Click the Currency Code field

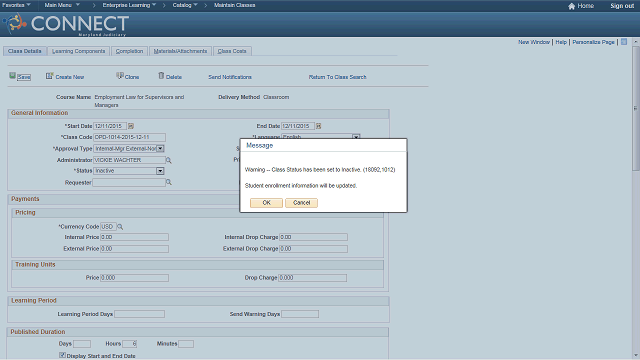pos(109,227)
